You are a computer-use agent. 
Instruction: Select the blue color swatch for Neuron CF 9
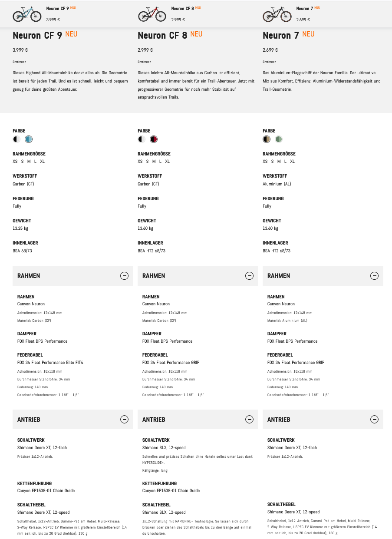click(29, 139)
